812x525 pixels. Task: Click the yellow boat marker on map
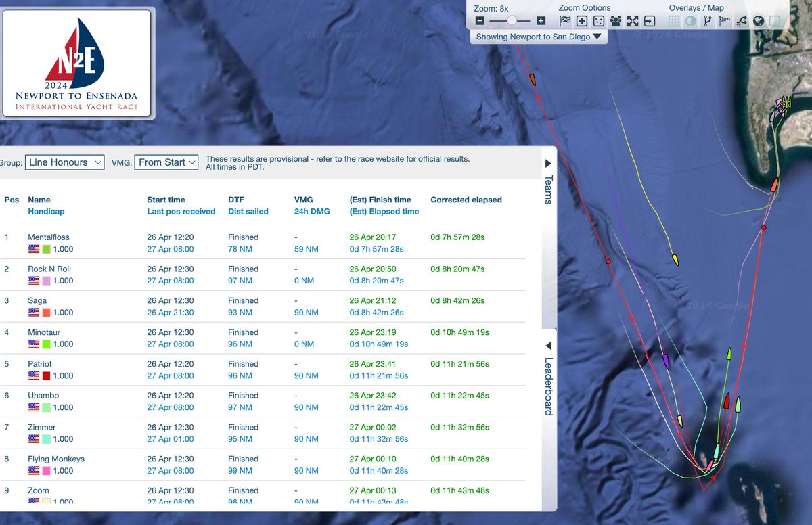pos(675,259)
